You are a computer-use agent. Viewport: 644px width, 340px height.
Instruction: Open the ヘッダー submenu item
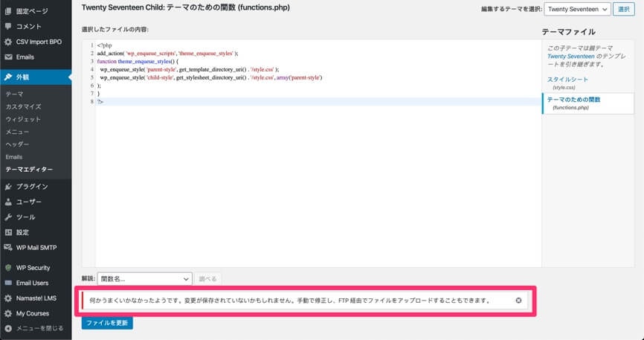pos(17,144)
